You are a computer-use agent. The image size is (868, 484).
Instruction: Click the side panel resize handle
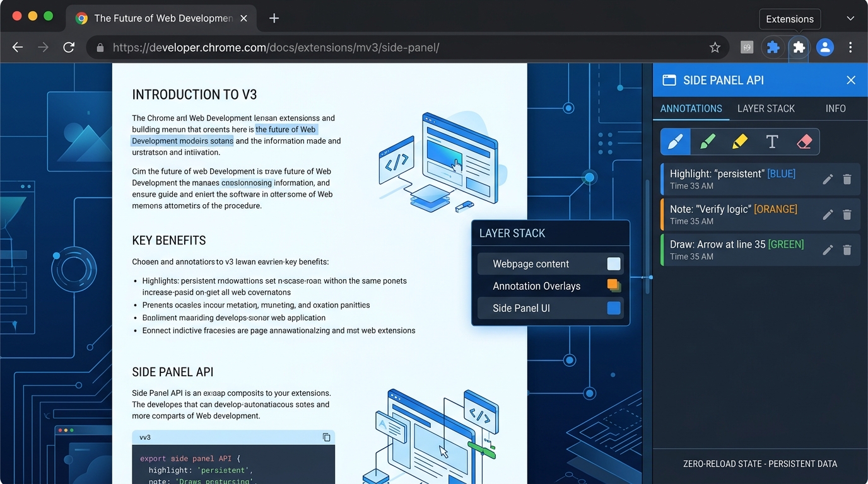tap(651, 277)
